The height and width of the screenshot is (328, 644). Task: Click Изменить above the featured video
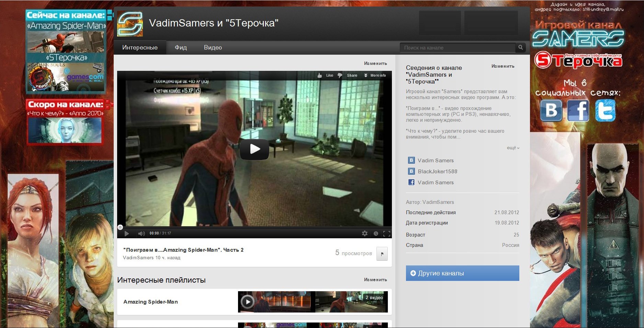(375, 63)
